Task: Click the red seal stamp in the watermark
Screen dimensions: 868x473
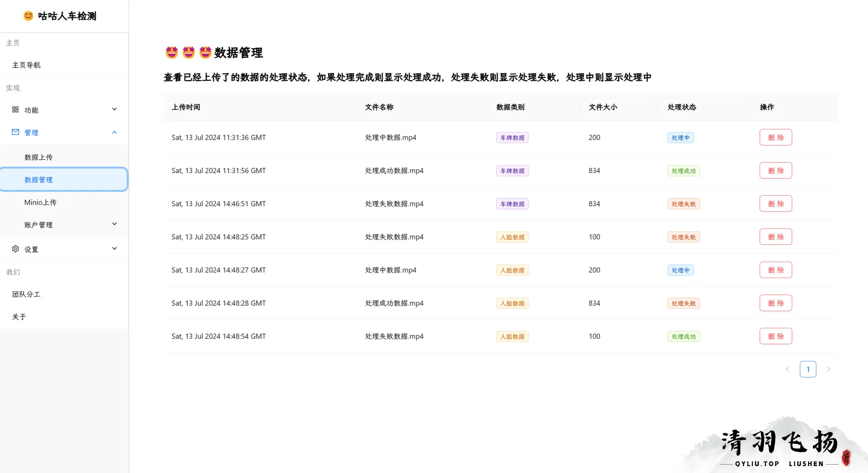Action: tap(847, 458)
